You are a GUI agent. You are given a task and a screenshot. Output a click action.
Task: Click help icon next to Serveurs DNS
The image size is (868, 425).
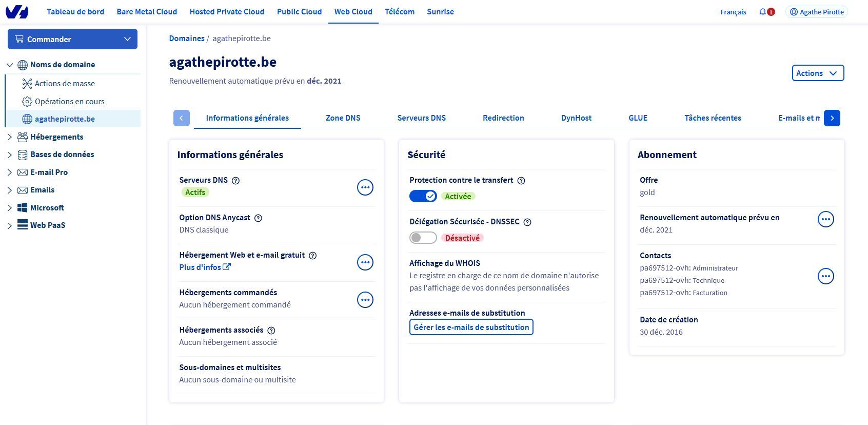pos(236,181)
